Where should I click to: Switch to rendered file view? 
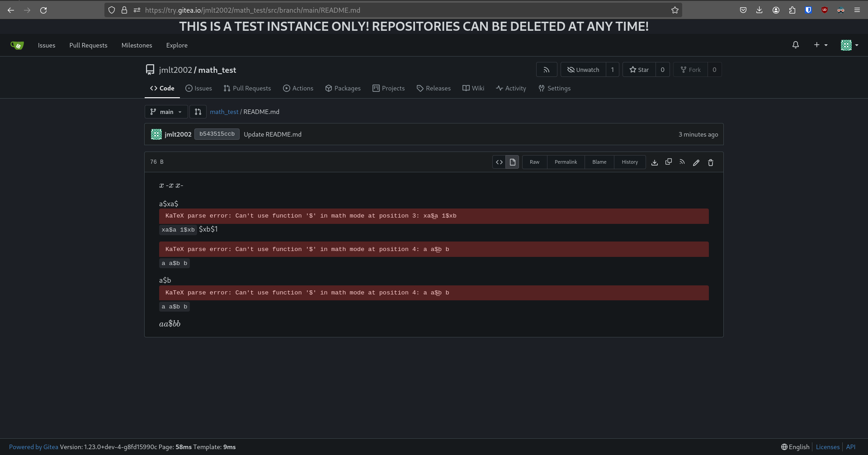click(x=512, y=162)
